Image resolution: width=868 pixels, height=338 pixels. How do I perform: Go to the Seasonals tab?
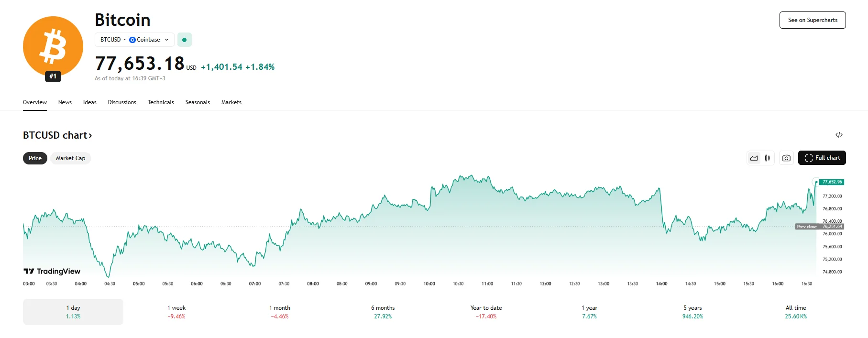tap(198, 102)
